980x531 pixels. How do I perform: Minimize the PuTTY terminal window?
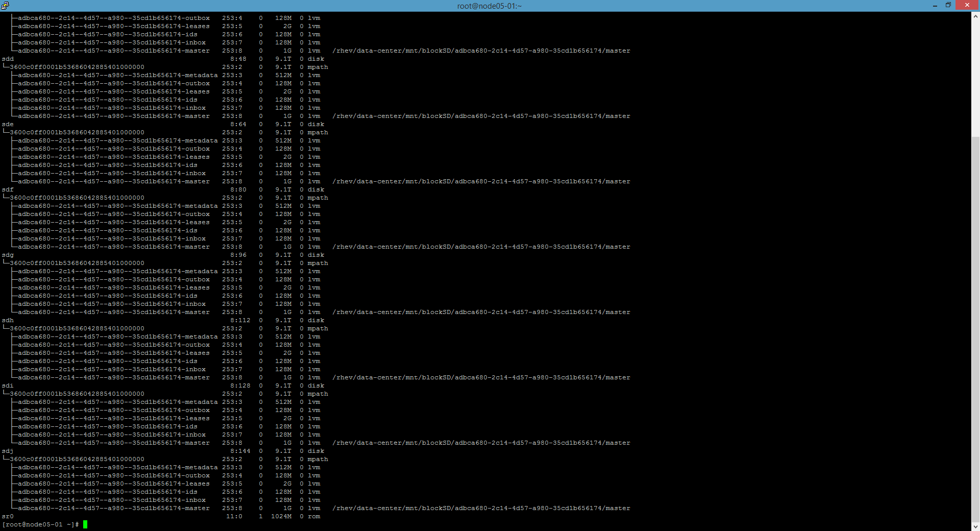[935, 6]
